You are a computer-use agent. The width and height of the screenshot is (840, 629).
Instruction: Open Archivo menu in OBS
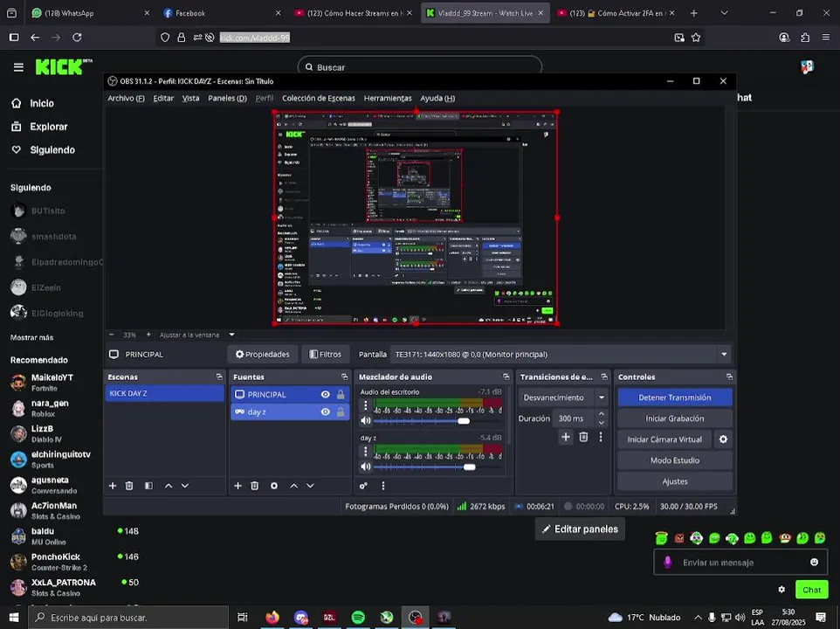(126, 98)
